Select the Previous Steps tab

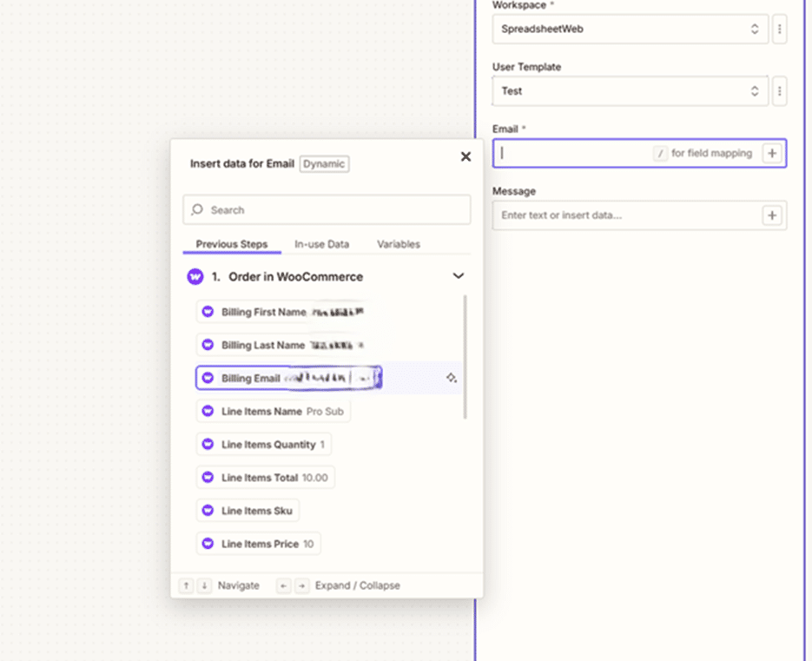pos(232,244)
